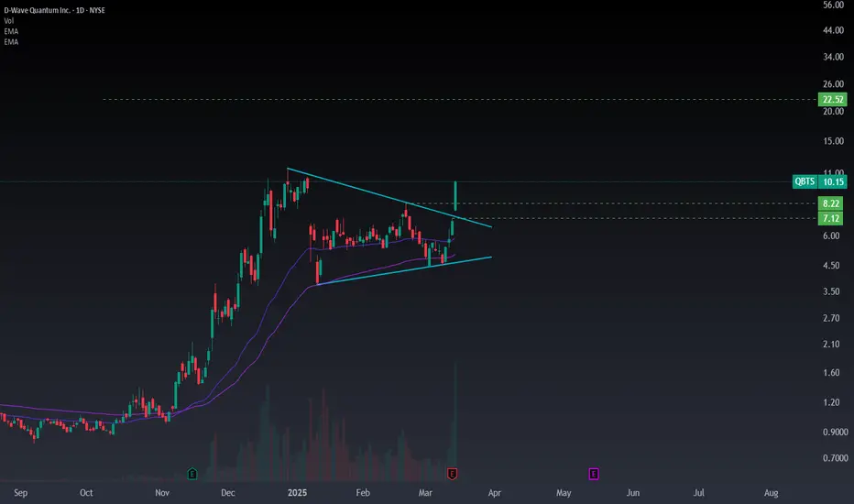This screenshot has width=854, height=504.
Task: Open the purple upcoming earnings E marker in May
Action: click(594, 474)
